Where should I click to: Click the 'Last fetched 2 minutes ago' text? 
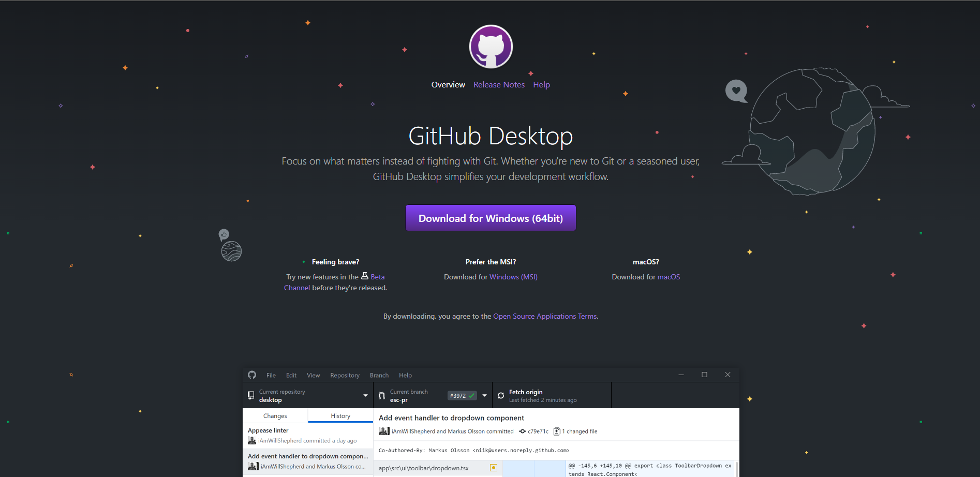click(x=543, y=400)
